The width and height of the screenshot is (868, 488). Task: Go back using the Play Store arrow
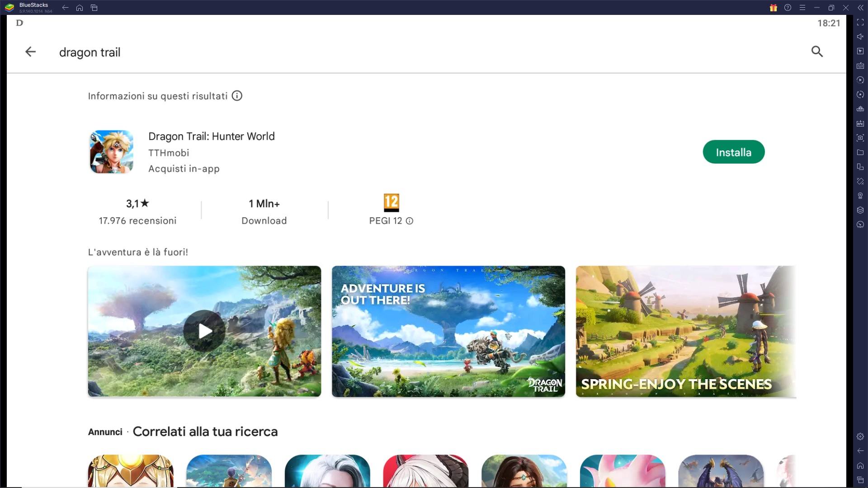30,52
